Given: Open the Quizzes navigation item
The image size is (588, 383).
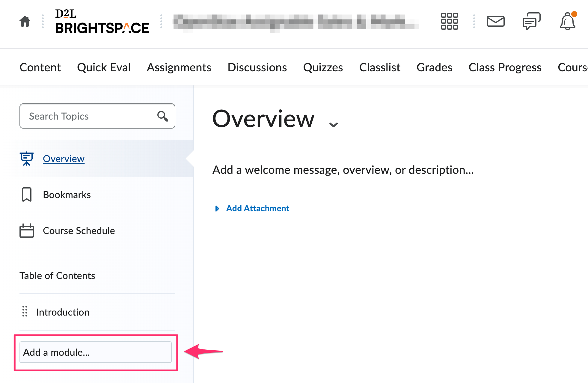Looking at the screenshot, I should click(x=323, y=67).
